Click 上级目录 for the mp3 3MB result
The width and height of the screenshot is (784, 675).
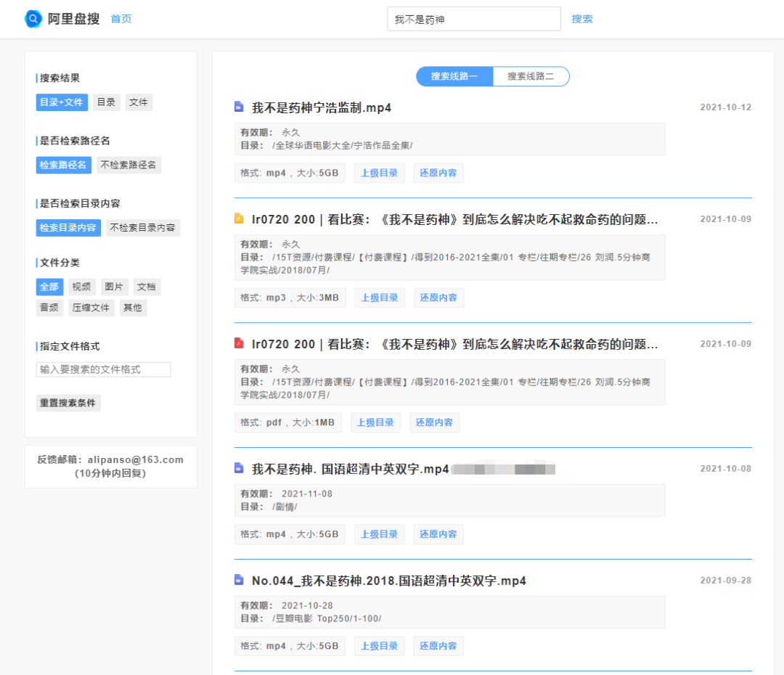coord(380,298)
